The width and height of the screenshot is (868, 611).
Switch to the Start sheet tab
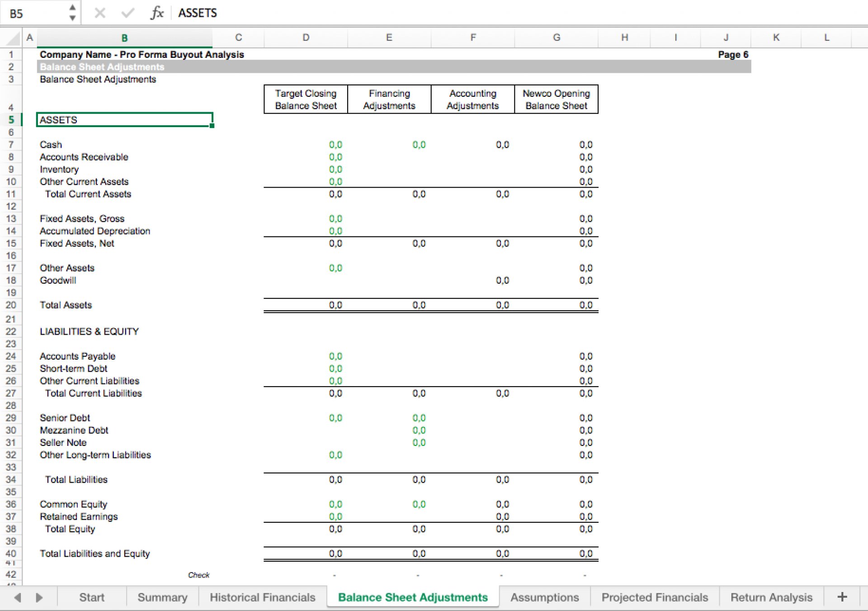pyautogui.click(x=92, y=597)
